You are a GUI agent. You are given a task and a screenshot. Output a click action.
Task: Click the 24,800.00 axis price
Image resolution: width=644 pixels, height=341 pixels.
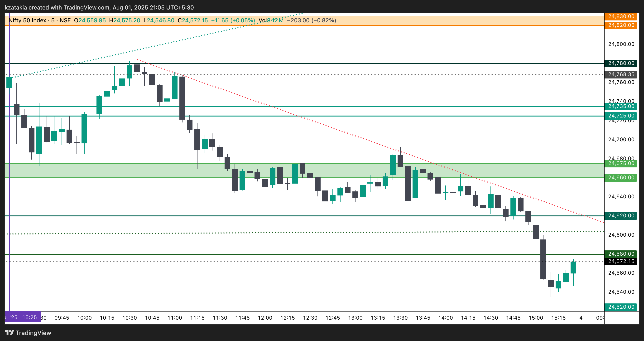[621, 44]
